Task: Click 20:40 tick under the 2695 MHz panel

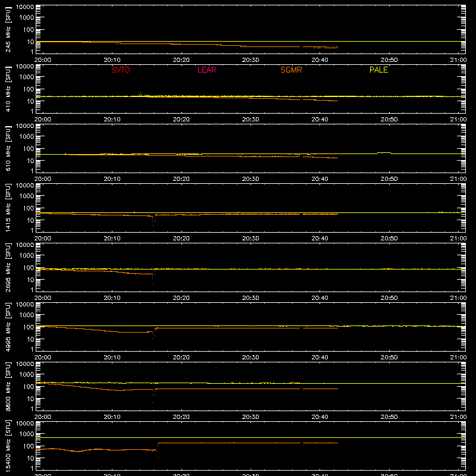Action: (320, 298)
